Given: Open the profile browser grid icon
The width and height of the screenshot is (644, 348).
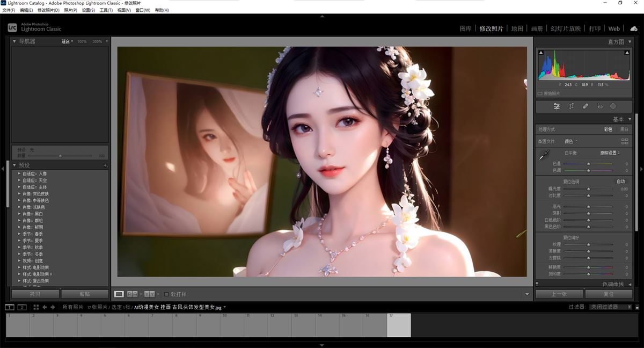Looking at the screenshot, I should 624,141.
